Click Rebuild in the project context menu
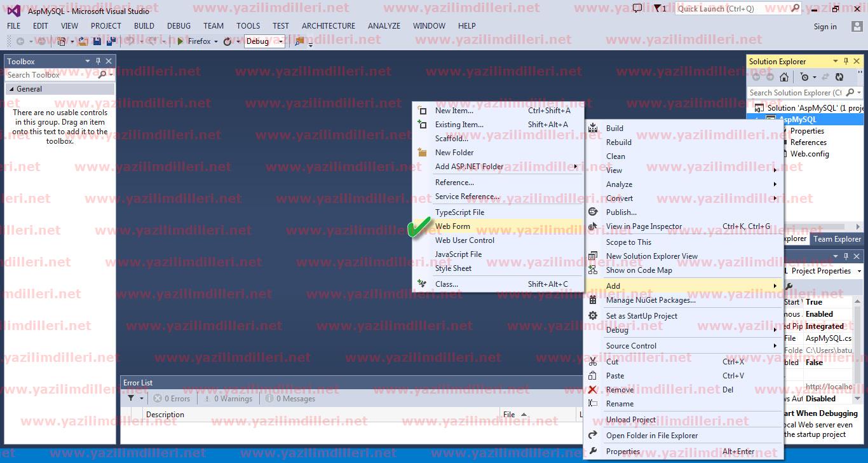The image size is (868, 463). [684, 142]
